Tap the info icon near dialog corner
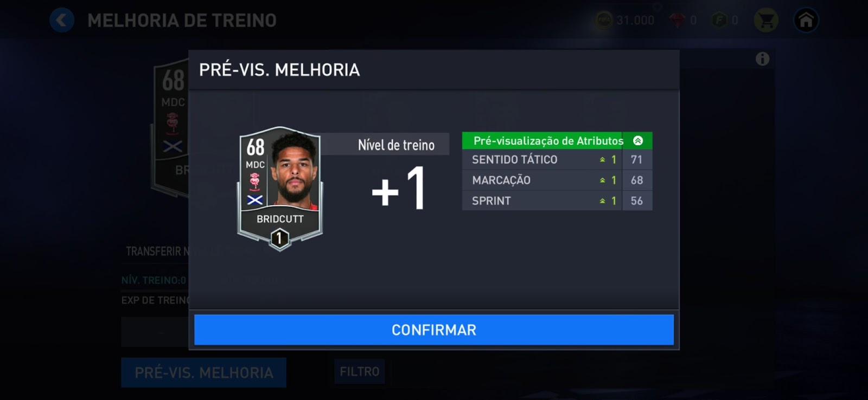868x400 pixels. tap(762, 59)
